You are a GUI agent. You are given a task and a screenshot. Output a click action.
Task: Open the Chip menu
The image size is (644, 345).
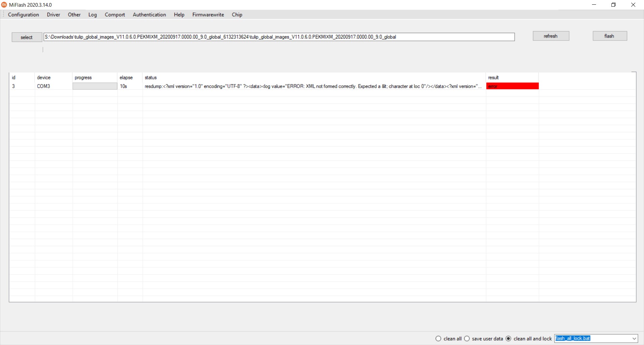pos(237,15)
